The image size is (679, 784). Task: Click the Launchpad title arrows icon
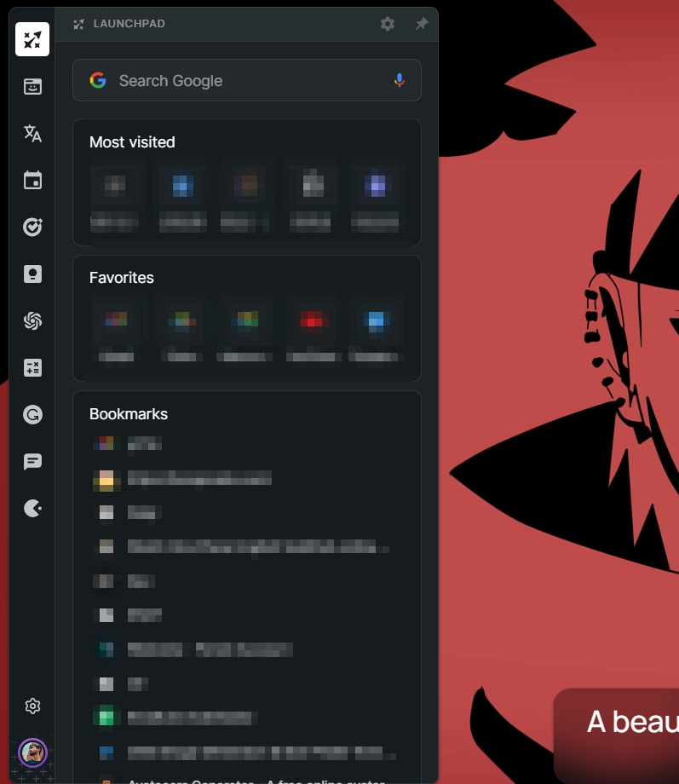[78, 24]
